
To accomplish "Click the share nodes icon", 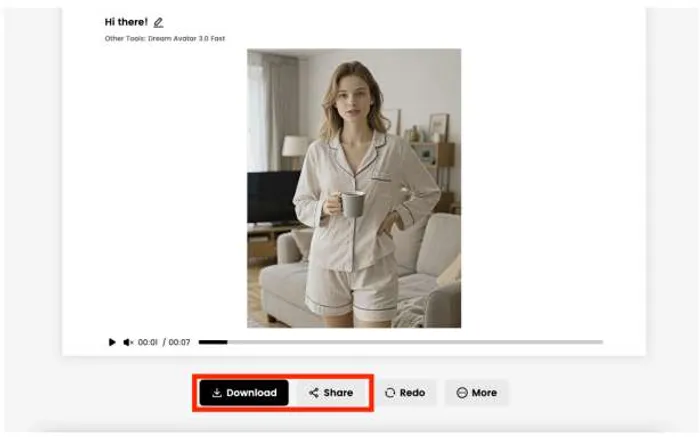I will click(313, 393).
